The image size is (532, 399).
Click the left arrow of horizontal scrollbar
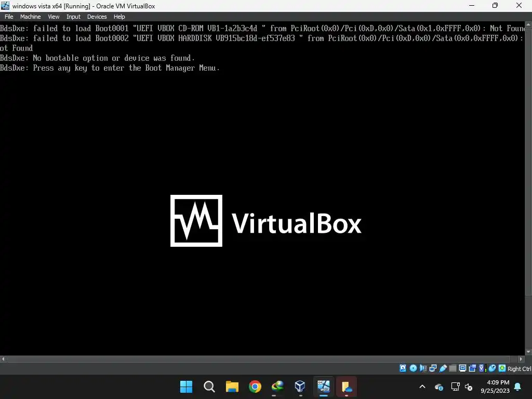[3, 359]
